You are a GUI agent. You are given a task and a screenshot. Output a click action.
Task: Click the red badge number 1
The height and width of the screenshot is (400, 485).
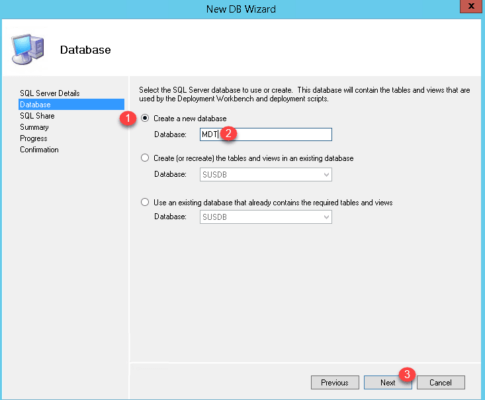(x=128, y=119)
